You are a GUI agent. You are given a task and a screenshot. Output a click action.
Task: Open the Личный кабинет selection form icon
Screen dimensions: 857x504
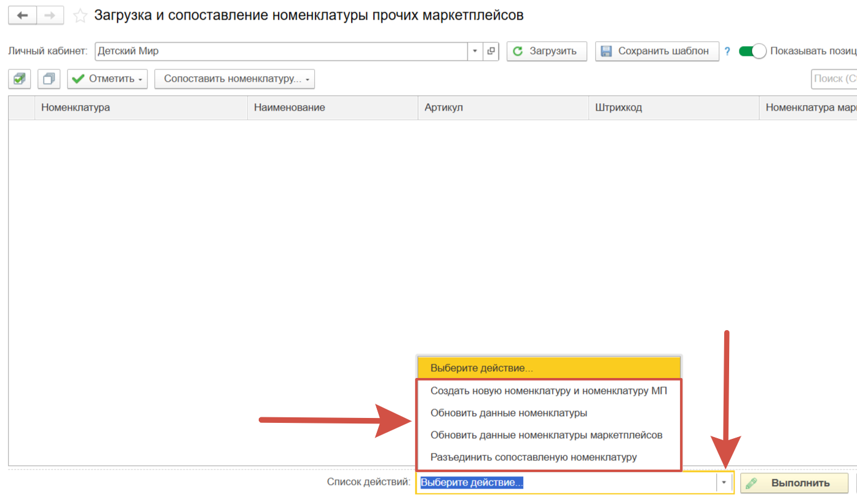coord(491,51)
